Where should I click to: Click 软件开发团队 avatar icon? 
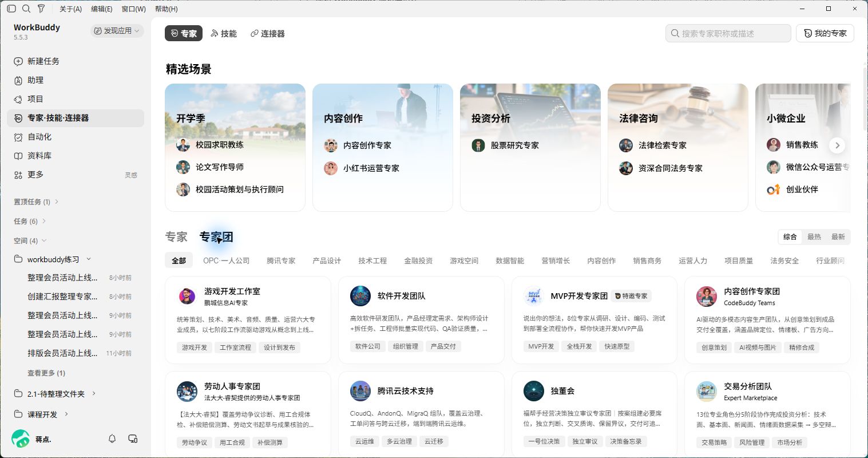[360, 296]
